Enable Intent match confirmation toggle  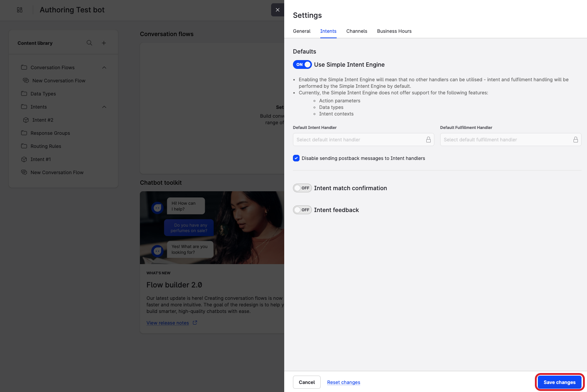pyautogui.click(x=302, y=188)
